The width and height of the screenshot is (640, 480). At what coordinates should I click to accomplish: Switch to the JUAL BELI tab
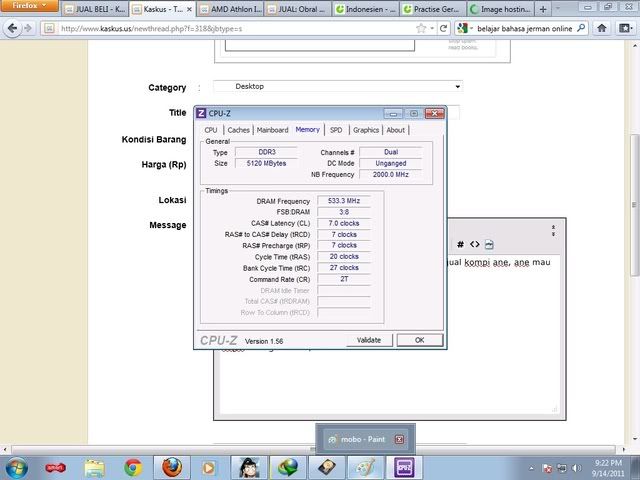coord(96,9)
